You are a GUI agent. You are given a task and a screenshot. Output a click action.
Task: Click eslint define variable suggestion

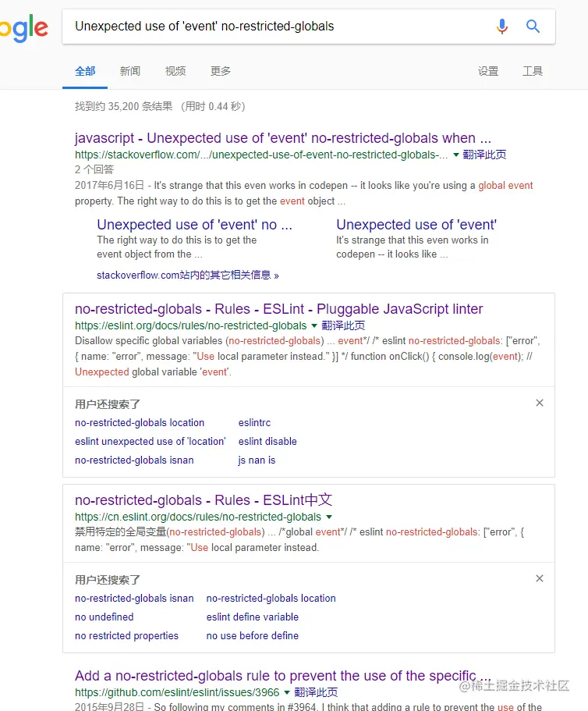253,617
